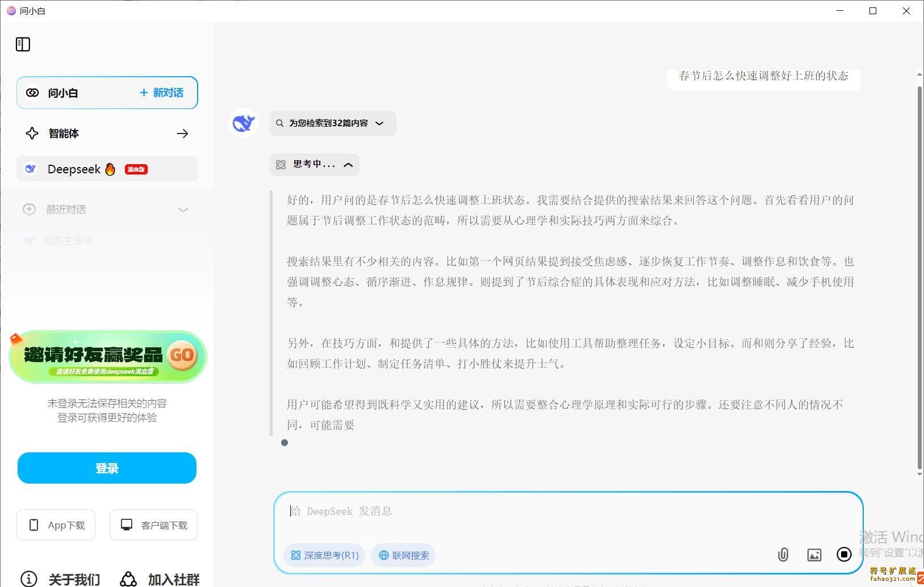
Task: Toggle 联网搜索 web search
Action: 403,555
